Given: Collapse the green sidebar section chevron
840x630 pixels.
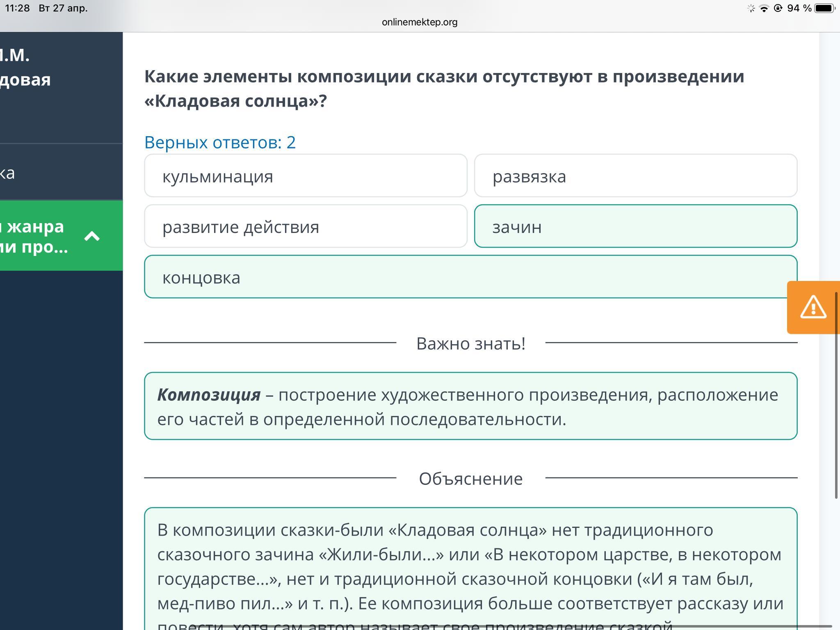Looking at the screenshot, I should point(92,236).
